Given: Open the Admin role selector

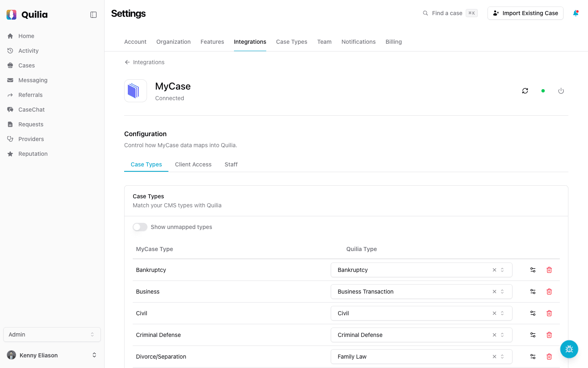Looking at the screenshot, I should [52, 334].
